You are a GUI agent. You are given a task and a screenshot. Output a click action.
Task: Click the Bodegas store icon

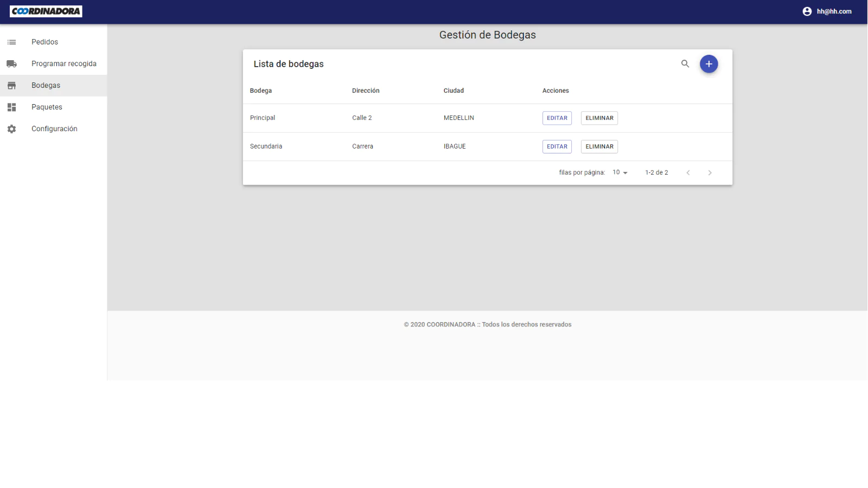11,86
